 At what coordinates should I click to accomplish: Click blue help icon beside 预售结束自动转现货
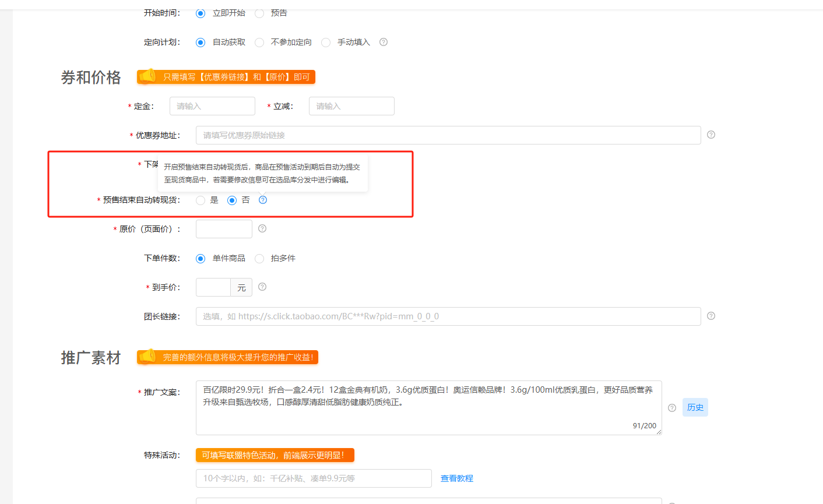[263, 200]
